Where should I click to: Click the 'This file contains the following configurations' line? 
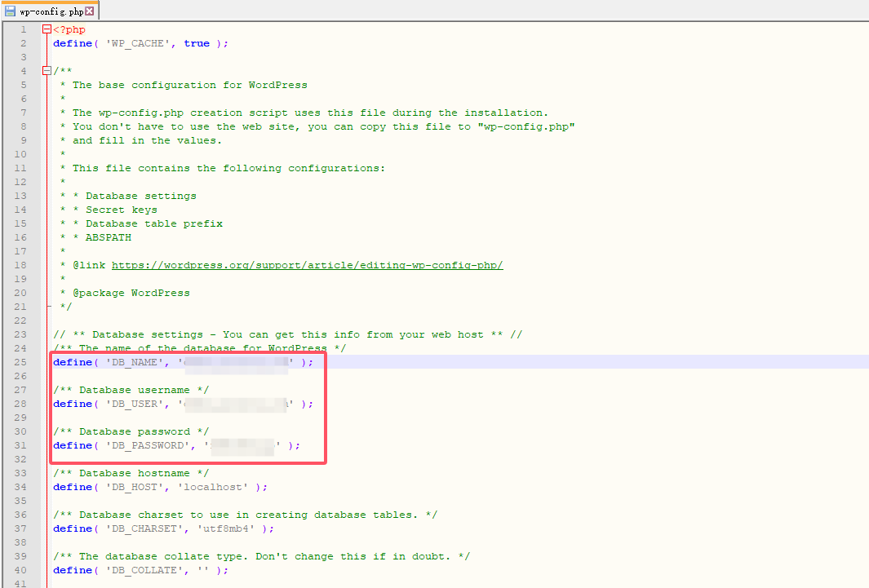tap(229, 168)
